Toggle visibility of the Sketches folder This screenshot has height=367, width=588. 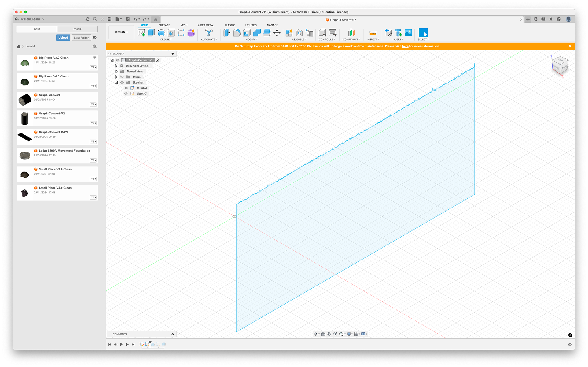(122, 82)
